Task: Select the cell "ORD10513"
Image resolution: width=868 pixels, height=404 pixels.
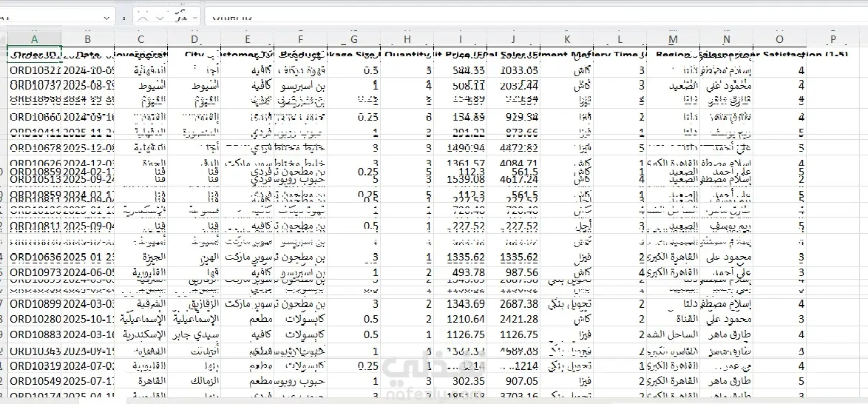Action: (34, 180)
